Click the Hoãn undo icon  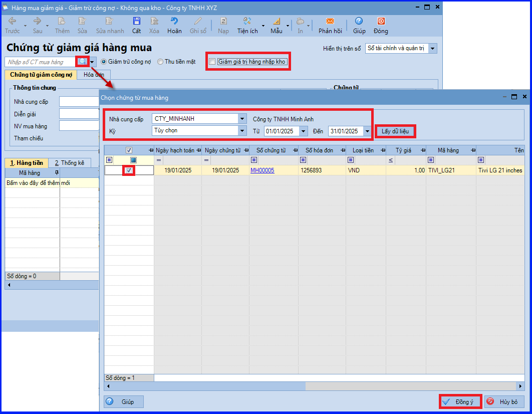coord(174,21)
